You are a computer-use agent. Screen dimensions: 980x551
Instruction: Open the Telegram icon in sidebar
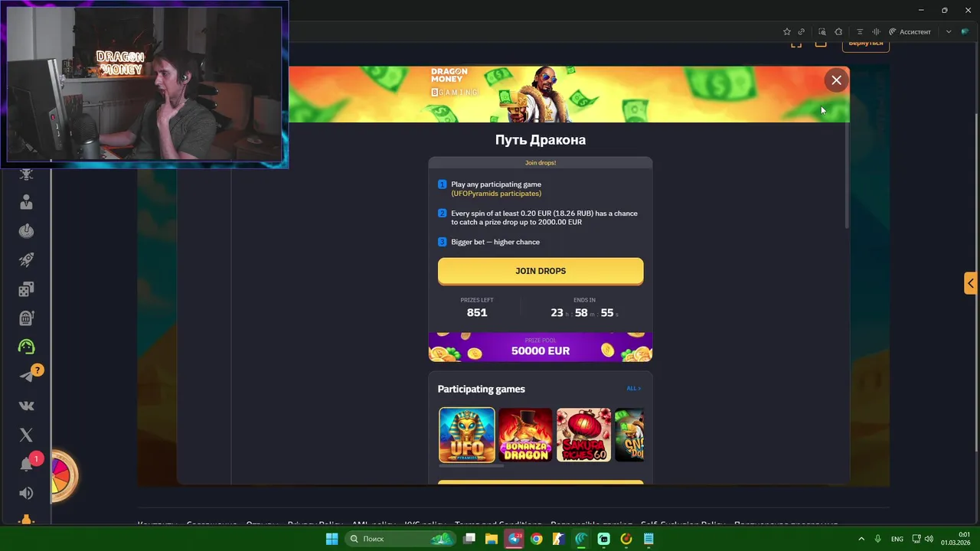pyautogui.click(x=26, y=376)
